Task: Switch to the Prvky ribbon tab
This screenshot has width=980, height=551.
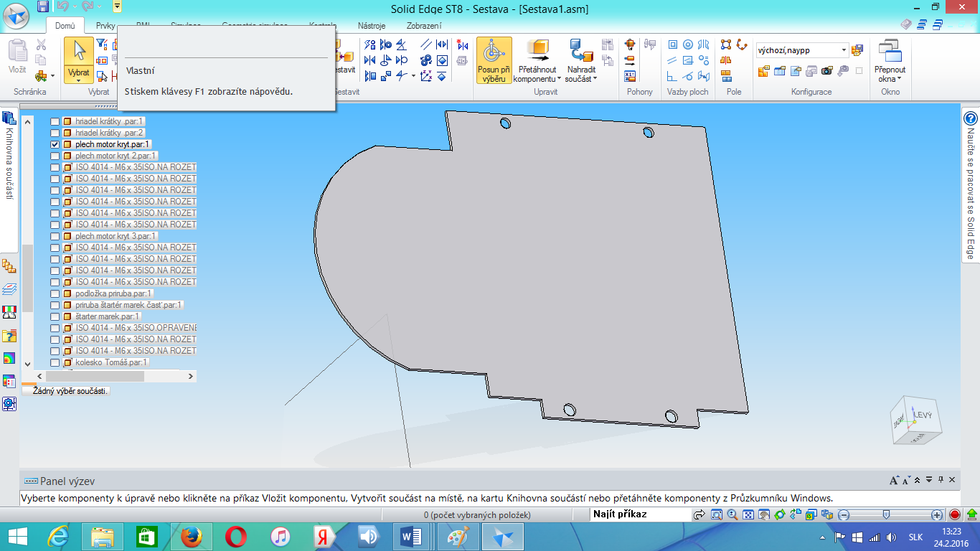Action: pos(105,26)
